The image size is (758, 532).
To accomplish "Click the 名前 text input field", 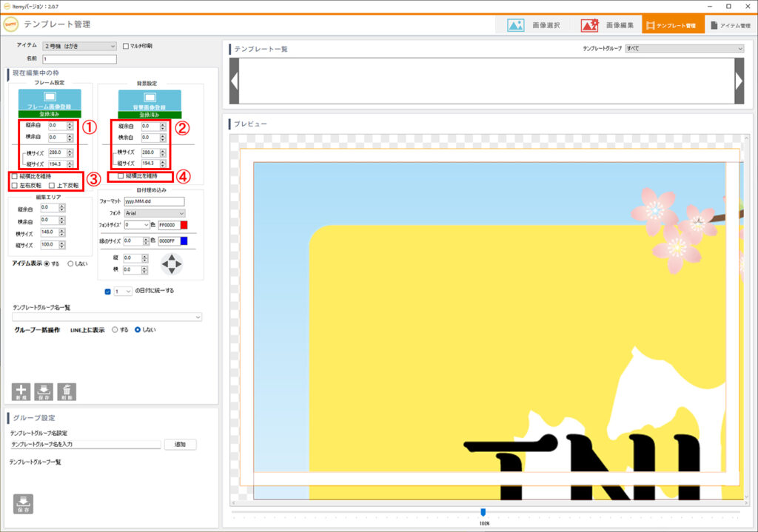I will [80, 59].
